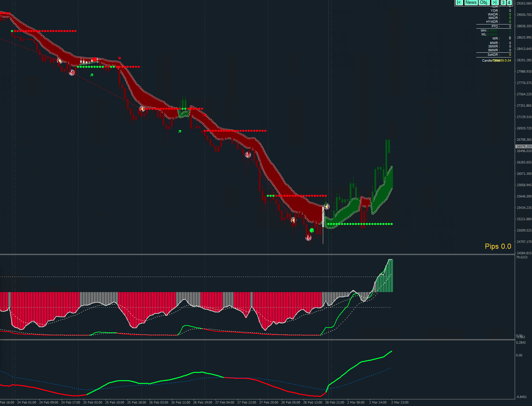Click the PTO value row
This screenshot has height=406, width=532.
pyautogui.click(x=494, y=26)
